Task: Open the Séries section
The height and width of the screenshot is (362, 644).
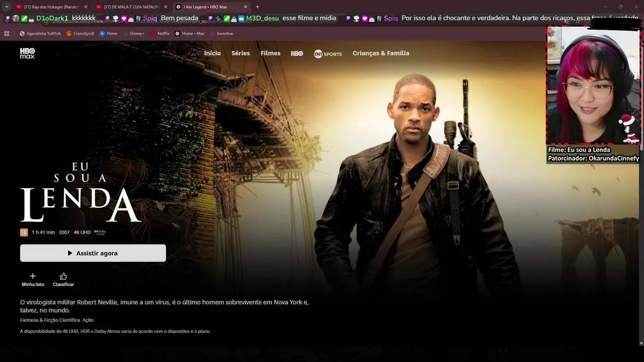Action: point(240,53)
